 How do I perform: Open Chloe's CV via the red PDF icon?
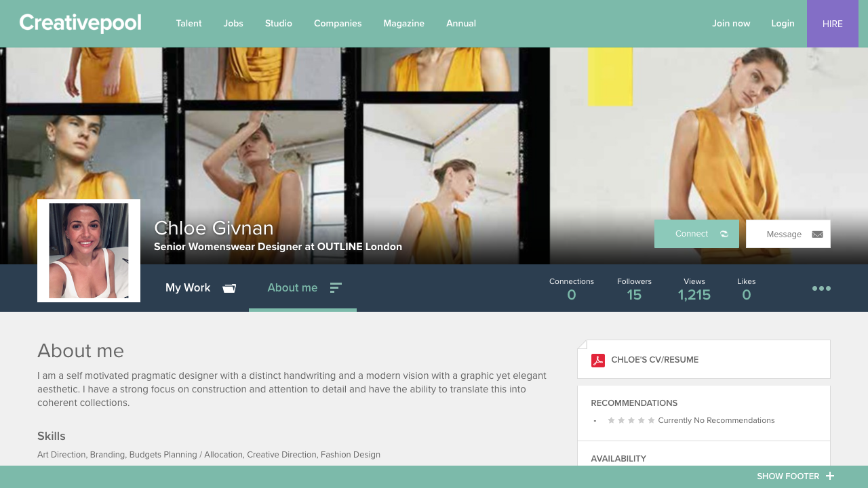[x=597, y=360]
